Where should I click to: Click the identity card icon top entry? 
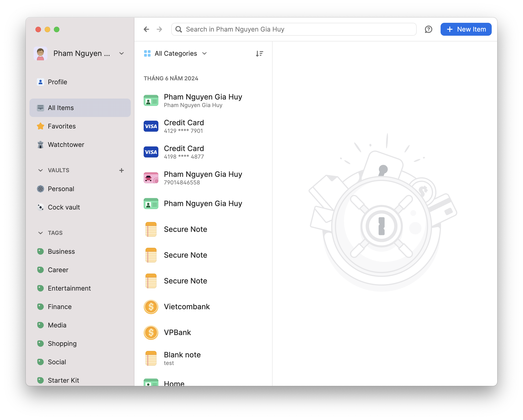click(151, 100)
